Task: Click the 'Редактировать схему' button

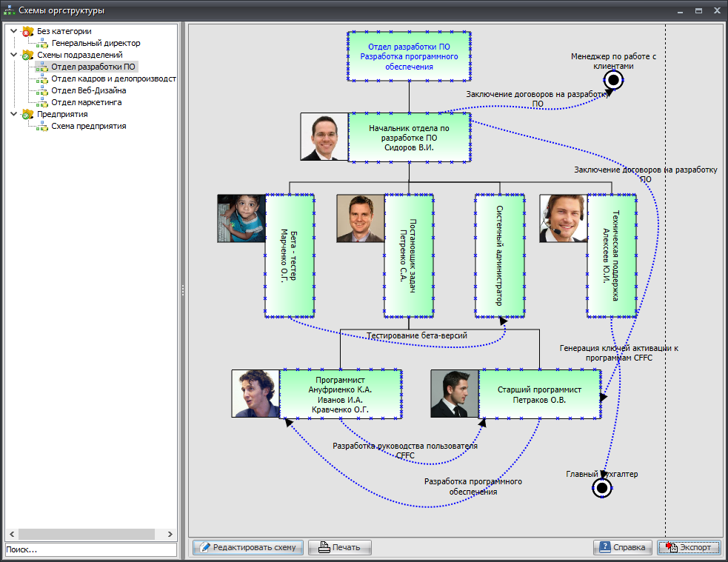Action: tap(248, 548)
